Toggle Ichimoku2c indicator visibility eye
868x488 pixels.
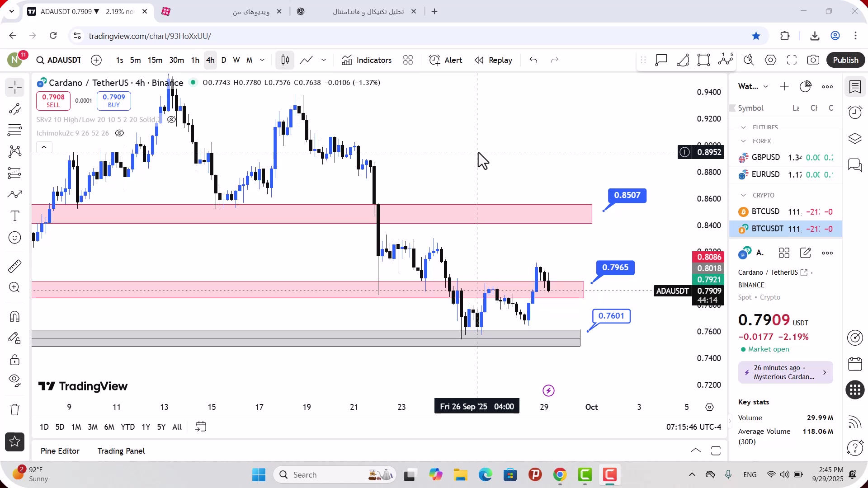[119, 133]
